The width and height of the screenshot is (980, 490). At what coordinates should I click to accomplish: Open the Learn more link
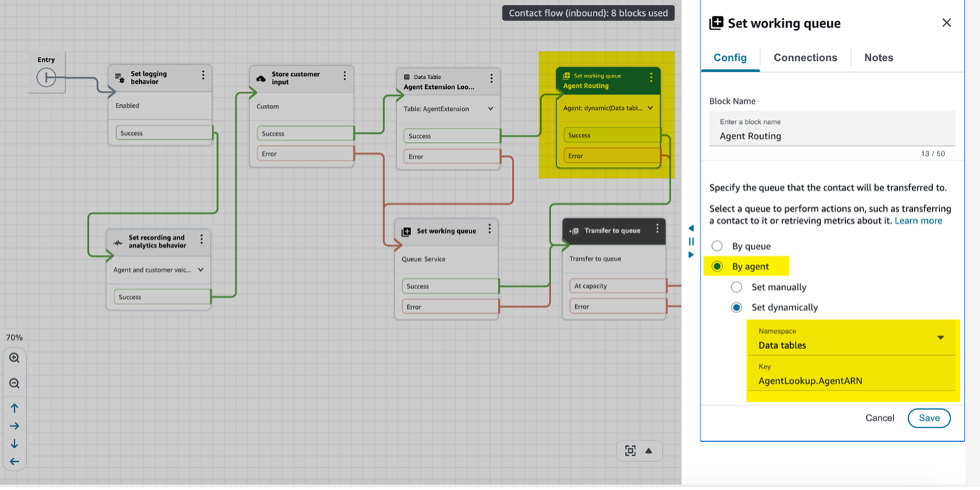[x=918, y=220]
